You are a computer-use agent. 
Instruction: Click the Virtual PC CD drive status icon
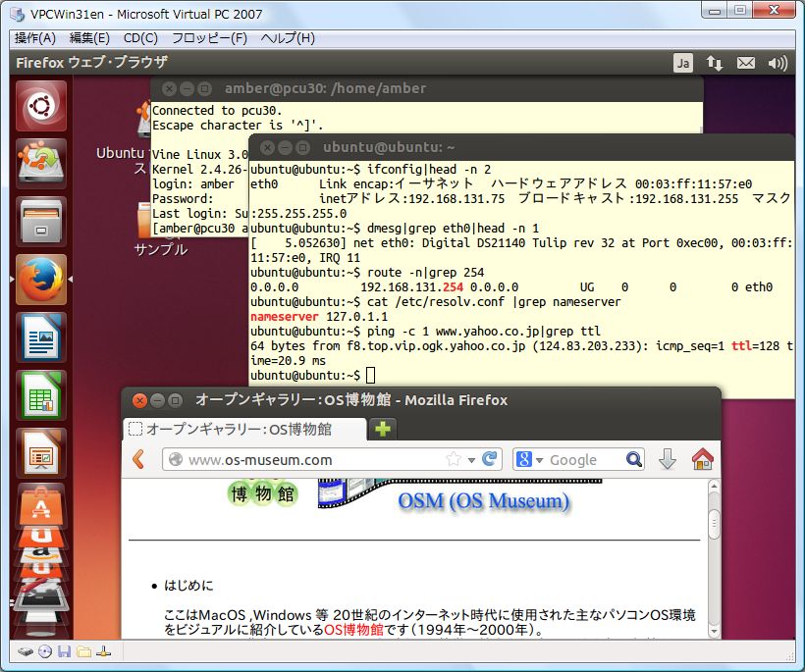point(45,652)
